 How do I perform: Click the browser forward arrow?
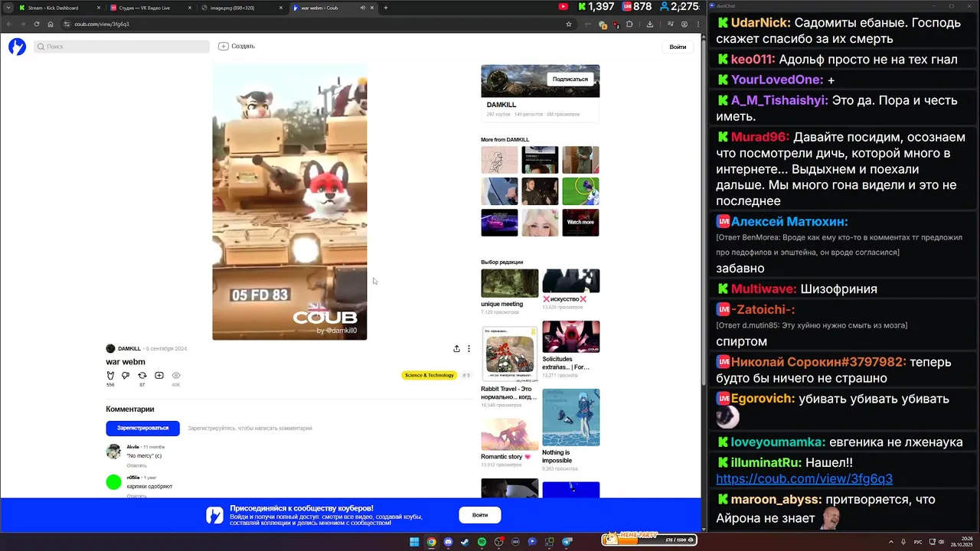pyautogui.click(x=23, y=24)
